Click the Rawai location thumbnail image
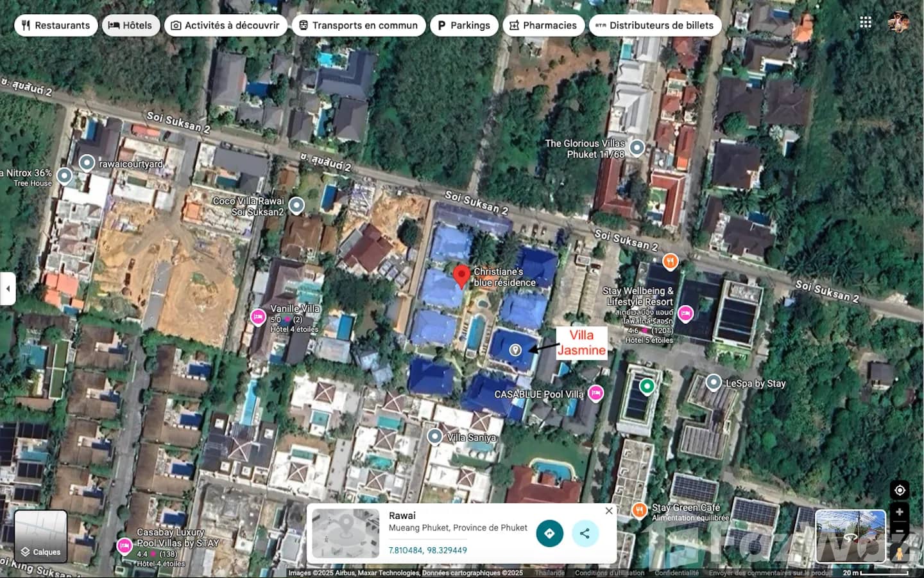924x578 pixels. [345, 533]
